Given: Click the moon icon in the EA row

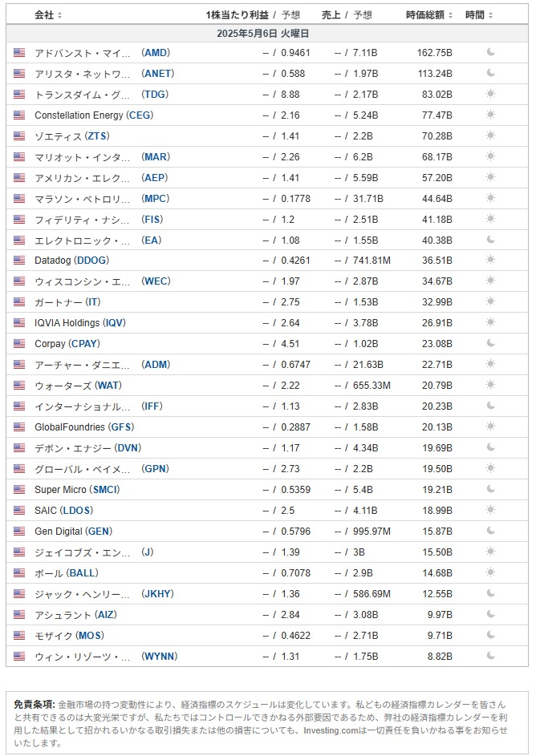Looking at the screenshot, I should click(490, 240).
